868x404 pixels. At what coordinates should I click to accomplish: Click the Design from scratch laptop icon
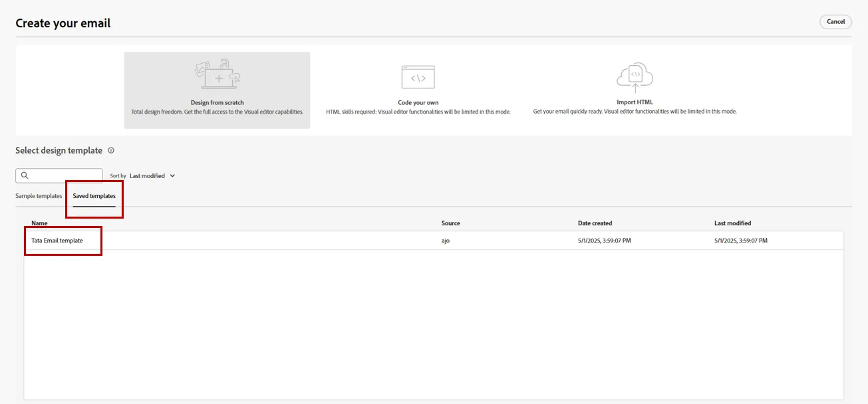click(x=217, y=74)
